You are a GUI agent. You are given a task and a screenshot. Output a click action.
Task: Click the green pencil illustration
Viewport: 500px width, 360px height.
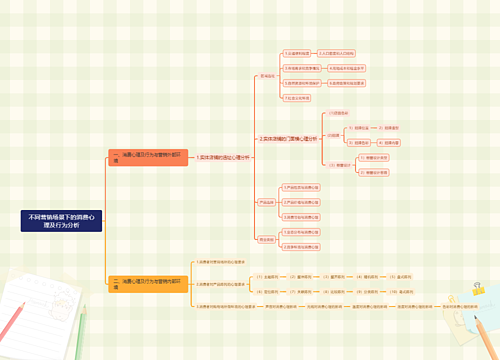[80, 332]
